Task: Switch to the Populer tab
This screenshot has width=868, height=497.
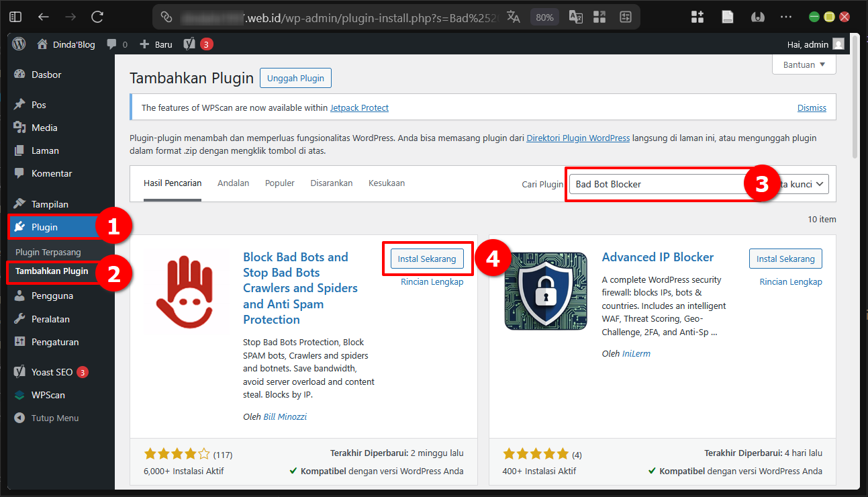Action: click(279, 182)
